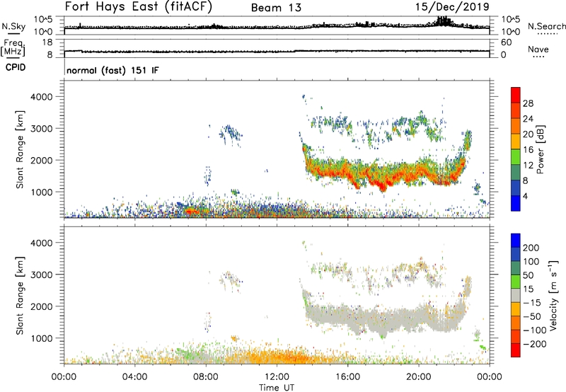The width and height of the screenshot is (566, 392).
Task: Click the '16:00' time tick label
Action: pyautogui.click(x=347, y=377)
